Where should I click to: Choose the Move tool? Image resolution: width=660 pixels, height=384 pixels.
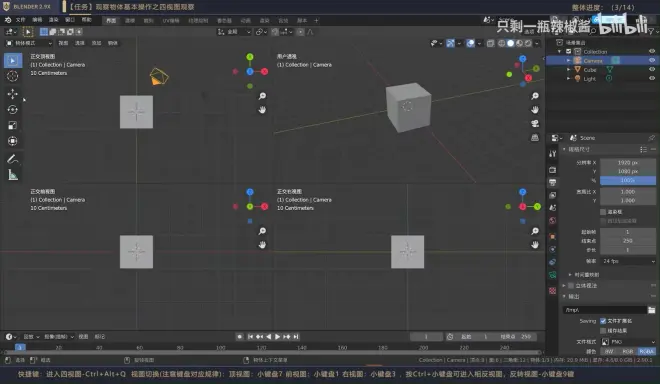[13, 93]
